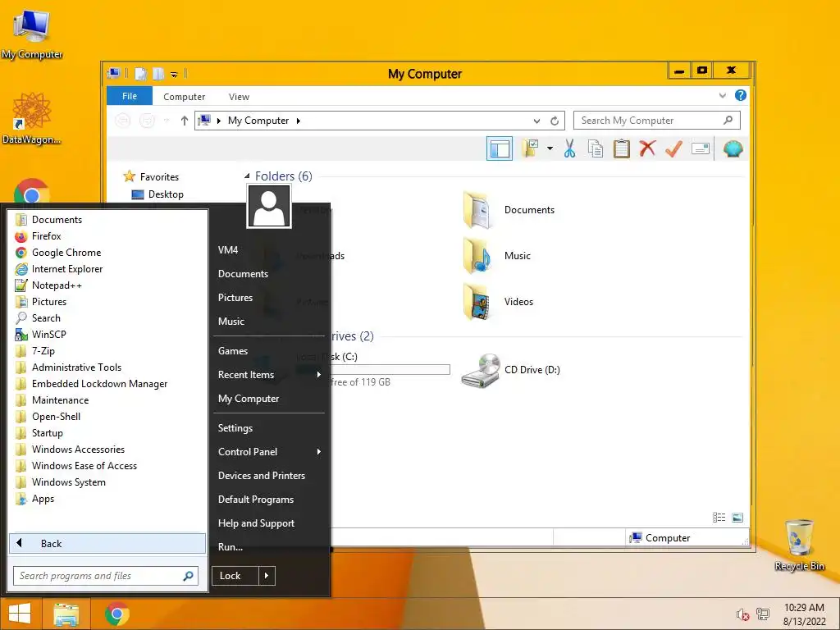Click the Copy toolbar icon
Screen dimensions: 840x630
click(x=596, y=148)
